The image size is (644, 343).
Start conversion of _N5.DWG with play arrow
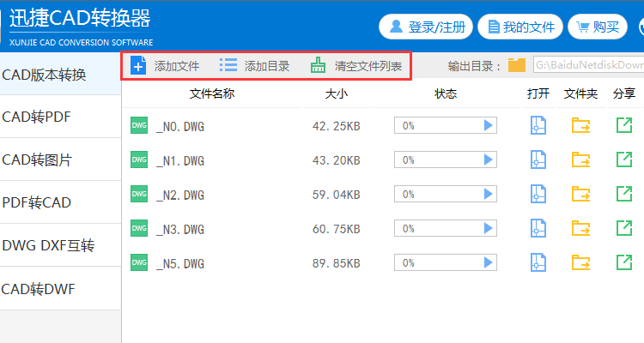(488, 262)
